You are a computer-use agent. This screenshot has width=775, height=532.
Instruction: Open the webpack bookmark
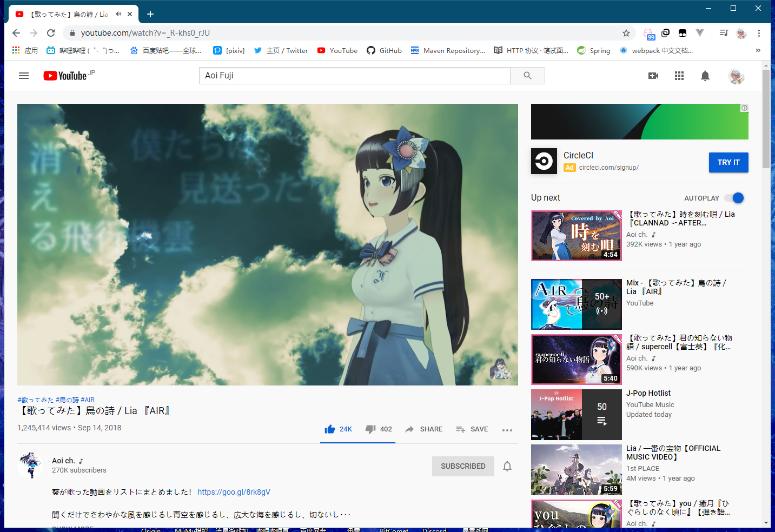[656, 50]
